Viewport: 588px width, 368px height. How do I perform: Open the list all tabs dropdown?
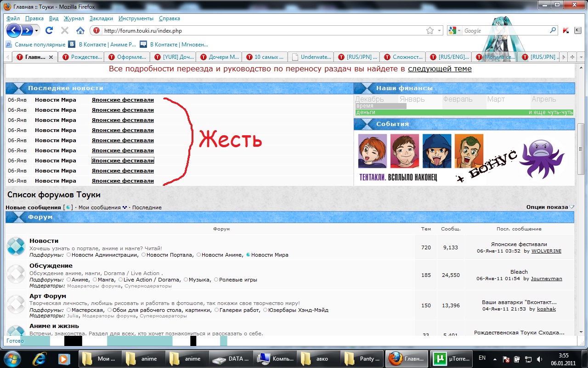582,57
